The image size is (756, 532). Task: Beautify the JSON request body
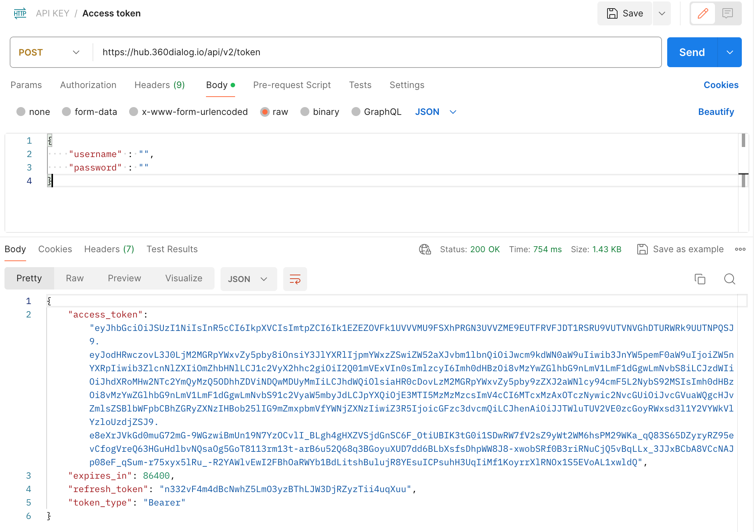716,112
